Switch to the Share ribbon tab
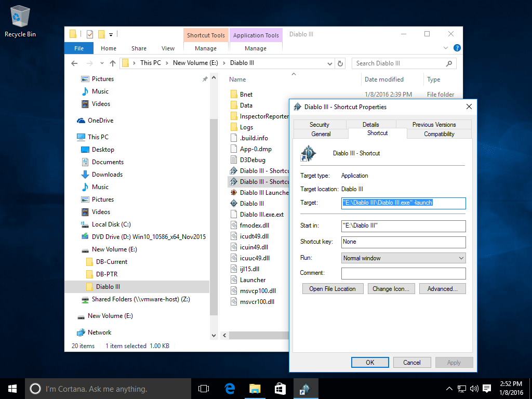532x399 pixels. [x=139, y=48]
